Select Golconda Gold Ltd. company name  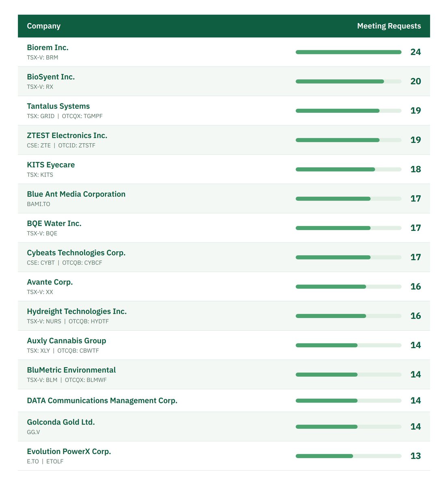point(60,422)
